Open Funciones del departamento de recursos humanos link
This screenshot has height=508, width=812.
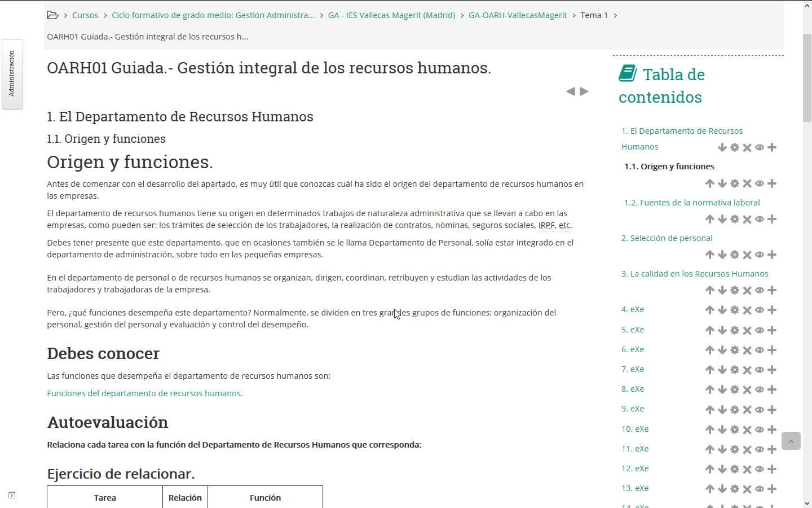pyautogui.click(x=145, y=393)
